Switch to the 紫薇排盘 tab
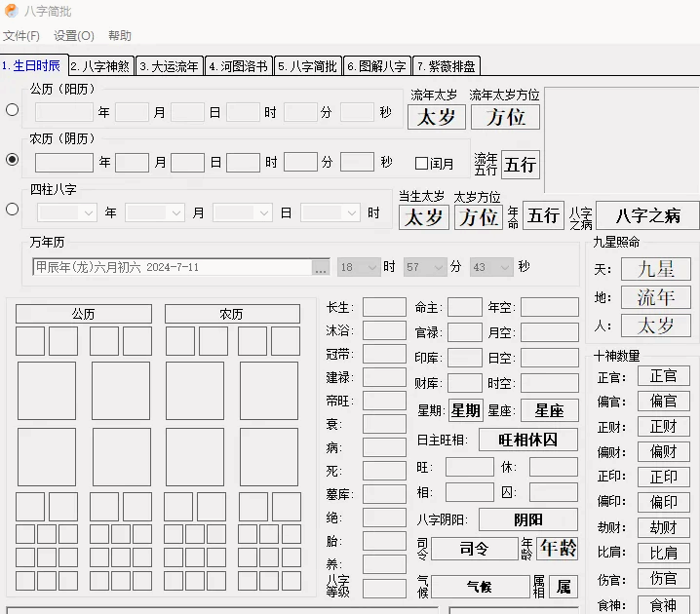 (x=447, y=66)
